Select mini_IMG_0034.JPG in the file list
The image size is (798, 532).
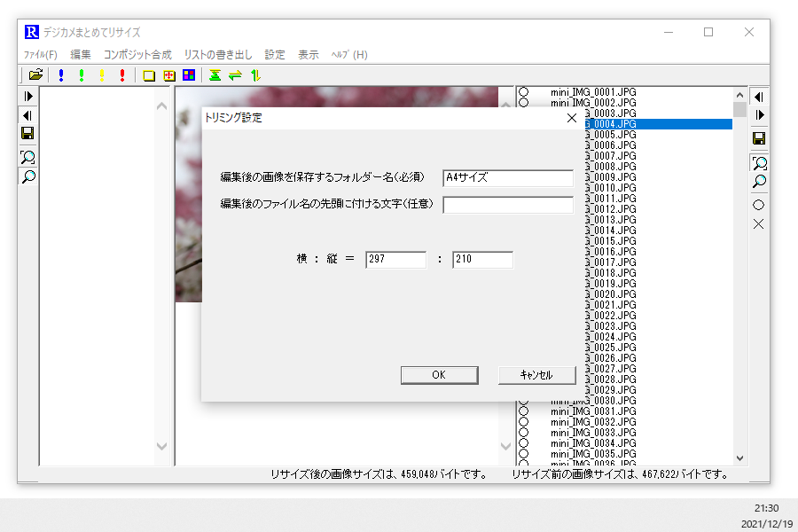point(593,443)
